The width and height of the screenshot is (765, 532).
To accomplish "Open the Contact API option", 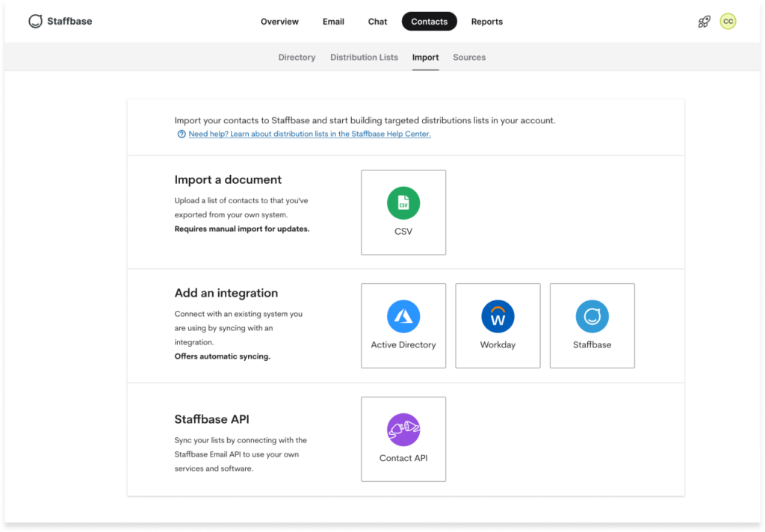I will pyautogui.click(x=403, y=430).
